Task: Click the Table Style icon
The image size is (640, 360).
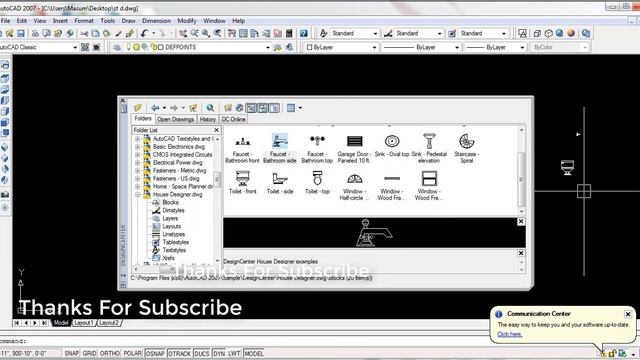Action: pyautogui.click(x=452, y=33)
